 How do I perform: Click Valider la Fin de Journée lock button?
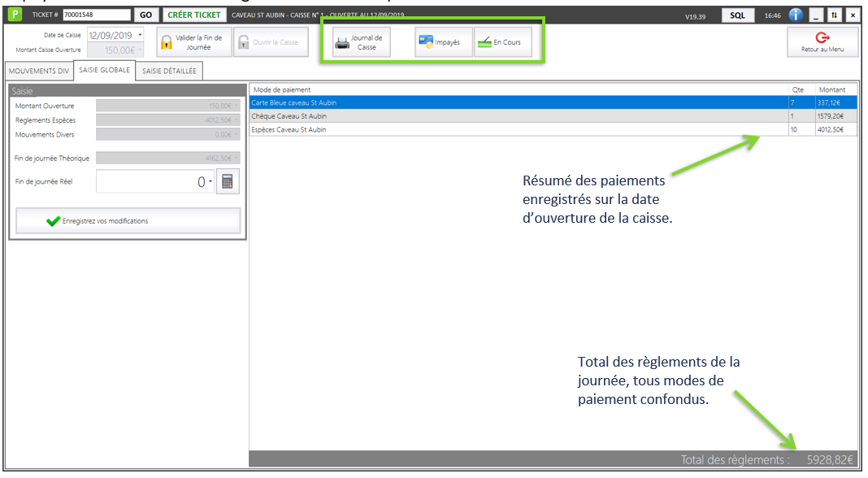click(x=191, y=42)
